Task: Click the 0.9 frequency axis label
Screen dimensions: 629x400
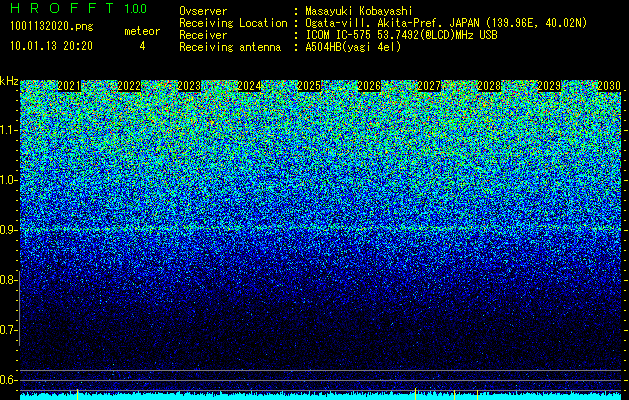Action: pyautogui.click(x=8, y=230)
